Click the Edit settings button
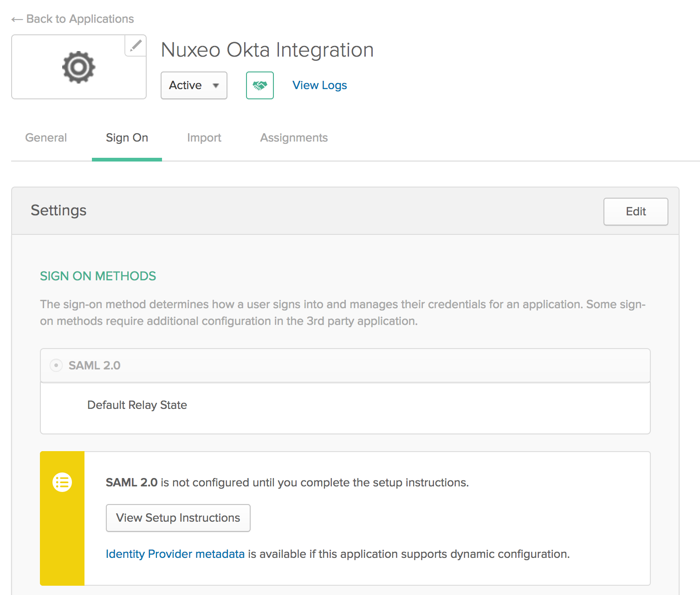 point(636,212)
